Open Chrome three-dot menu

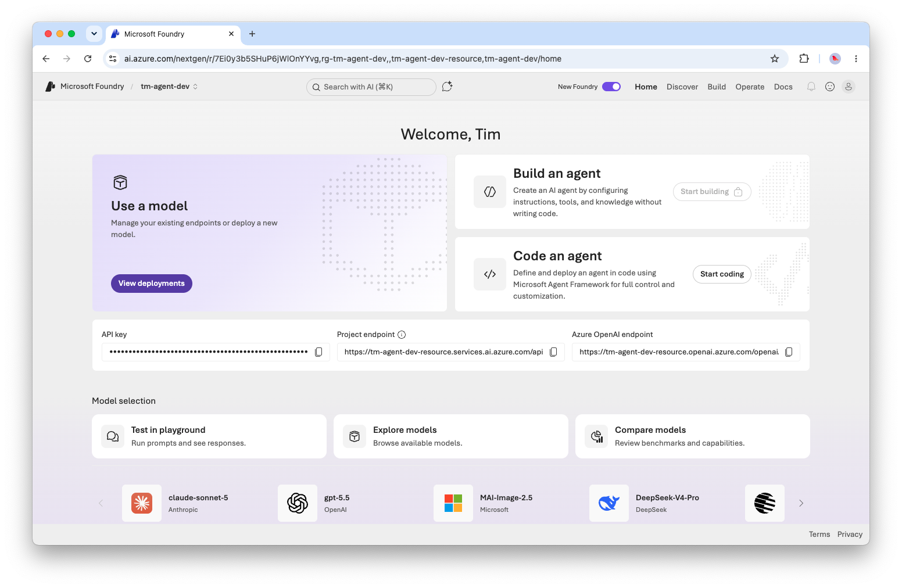pos(856,59)
